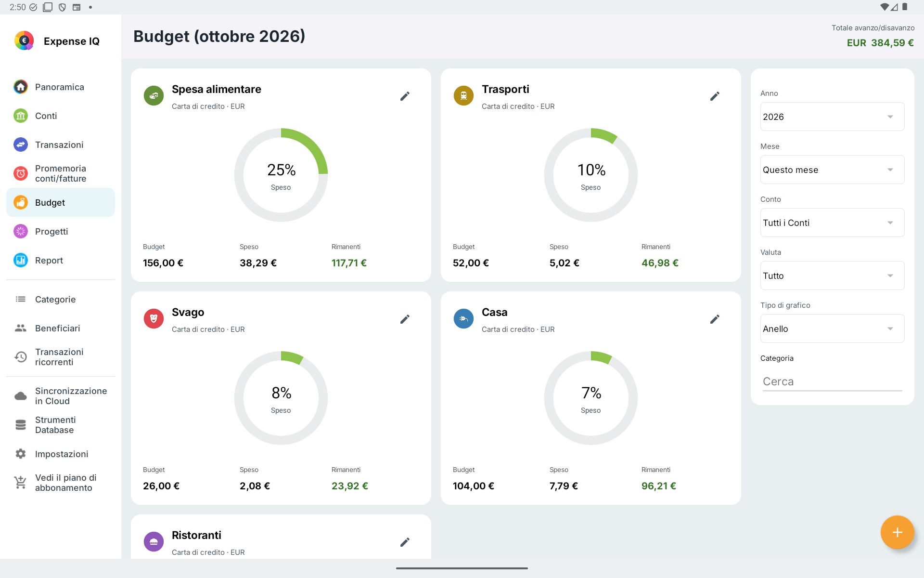
Task: Open Strumenti Database
Action: [61, 425]
